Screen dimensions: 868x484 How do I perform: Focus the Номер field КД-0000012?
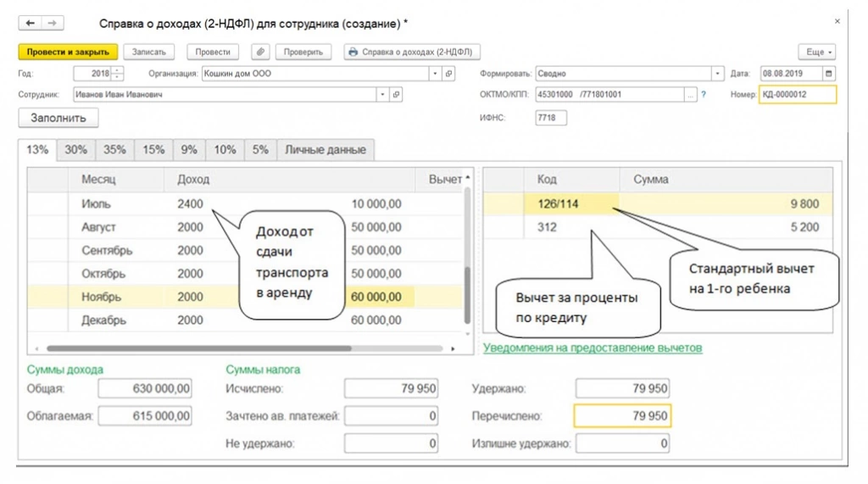click(797, 95)
